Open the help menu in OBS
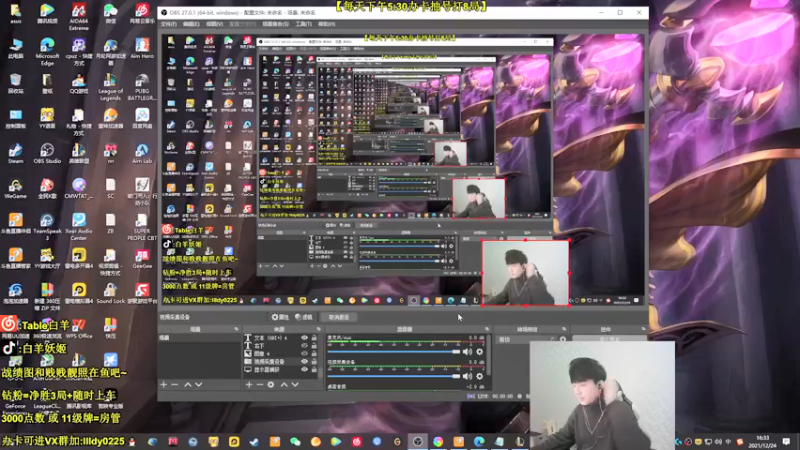The height and width of the screenshot is (450, 800). pyautogui.click(x=327, y=24)
